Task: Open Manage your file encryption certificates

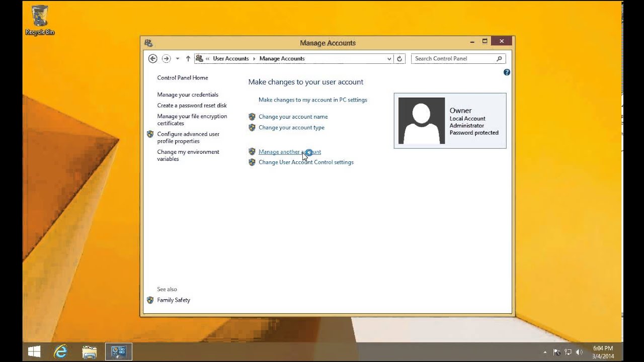Action: pos(192,120)
